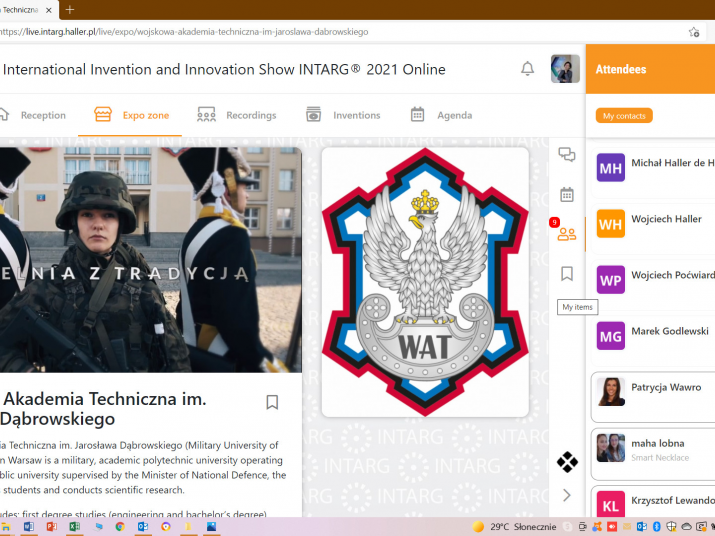Click the user profile avatar
Screen dimensions: 715x536
point(565,69)
